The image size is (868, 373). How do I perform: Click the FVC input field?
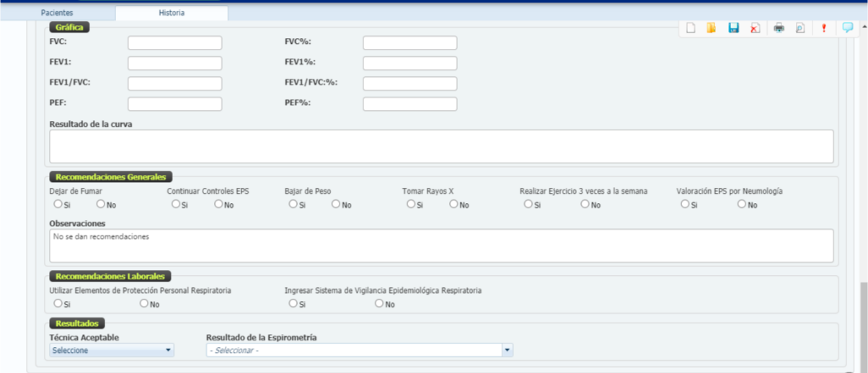click(x=175, y=43)
